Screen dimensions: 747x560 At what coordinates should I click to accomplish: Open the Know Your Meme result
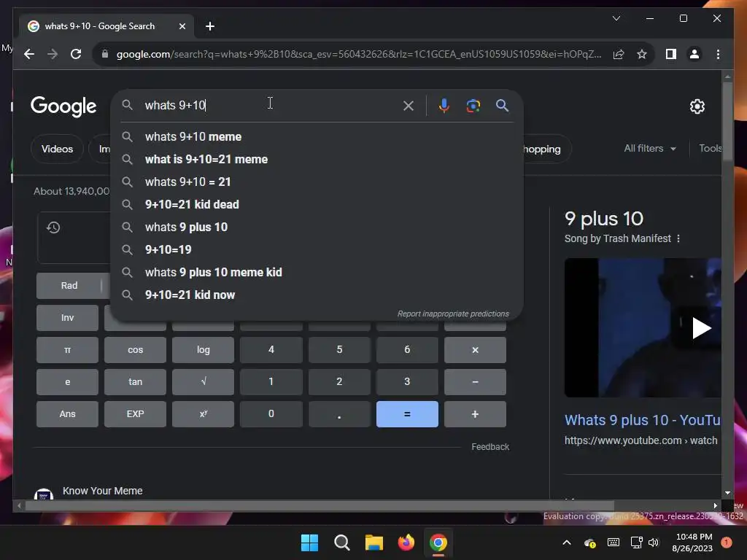click(x=102, y=491)
